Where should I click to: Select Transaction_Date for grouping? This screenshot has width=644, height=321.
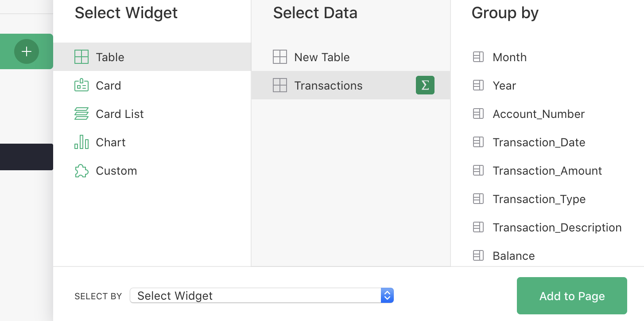(539, 142)
